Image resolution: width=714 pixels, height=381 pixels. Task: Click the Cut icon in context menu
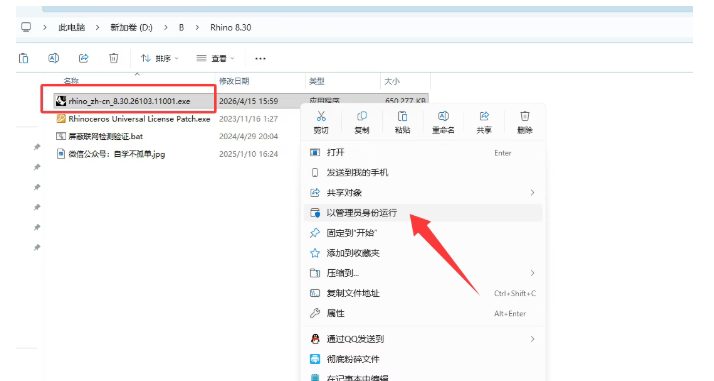tap(321, 117)
